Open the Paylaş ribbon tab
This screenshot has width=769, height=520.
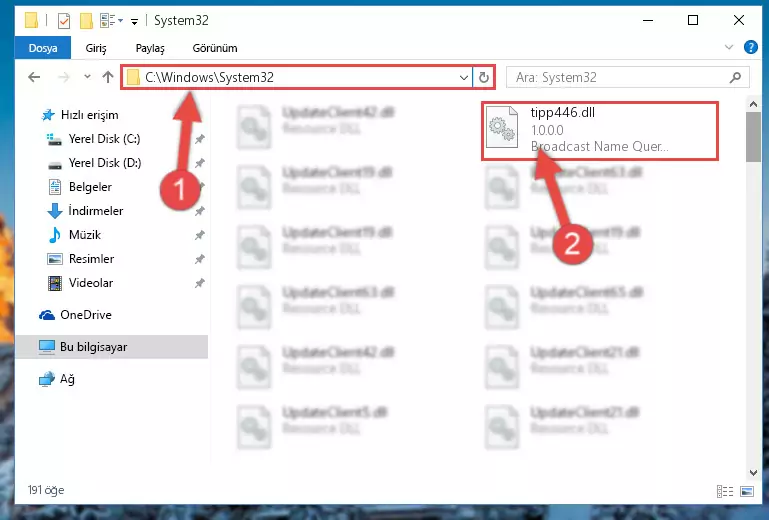[x=150, y=48]
